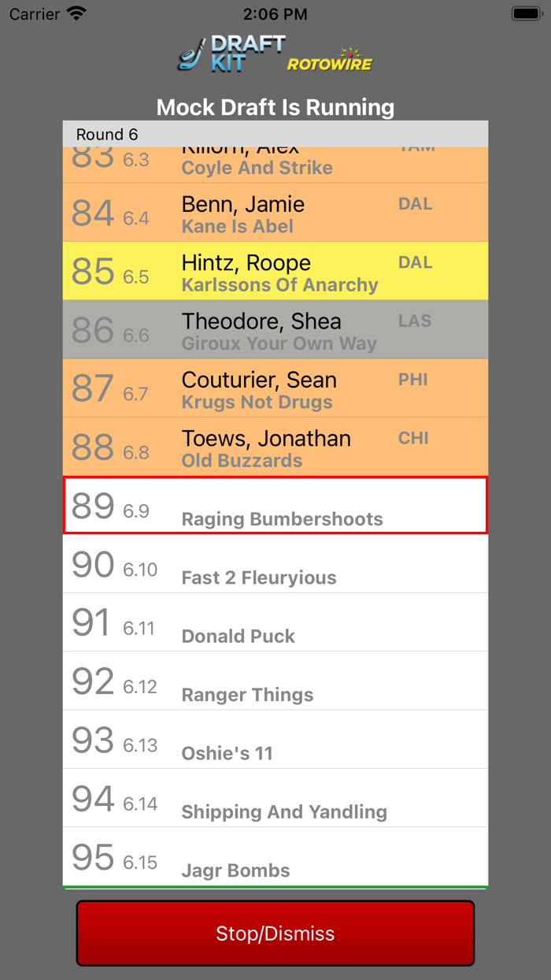This screenshot has width=551, height=980.
Task: Select the Oshie's 11 draft slot
Action: pyautogui.click(x=274, y=739)
